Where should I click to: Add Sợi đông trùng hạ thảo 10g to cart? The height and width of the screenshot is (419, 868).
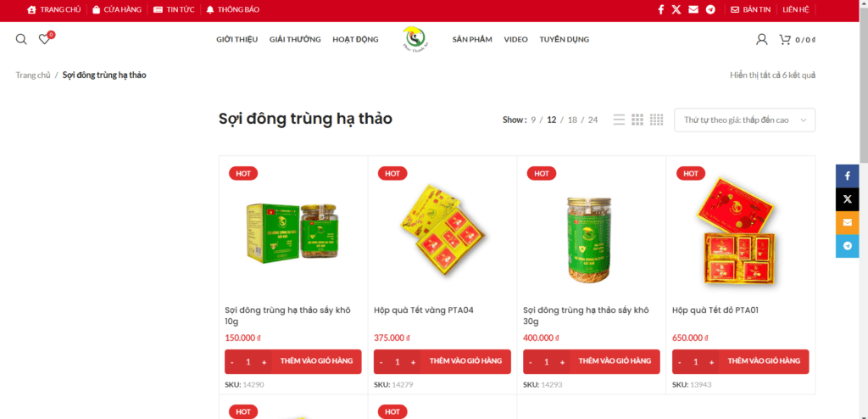click(x=317, y=360)
